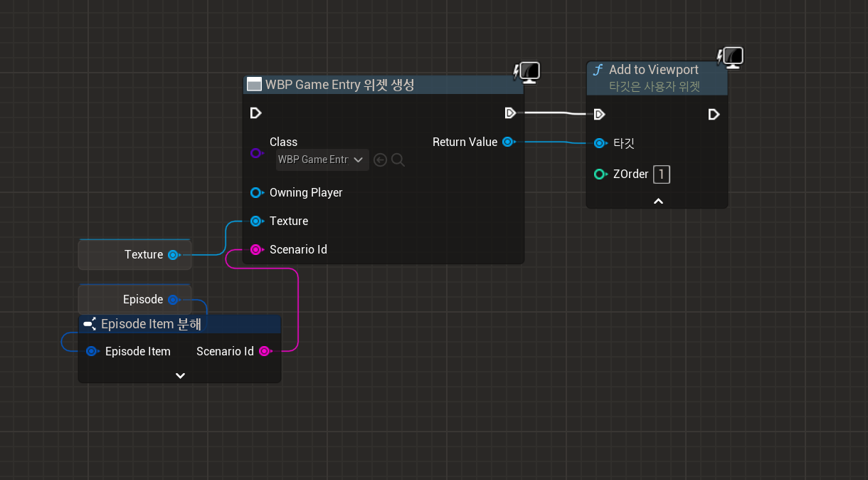The height and width of the screenshot is (480, 868).
Task: Click Add to Viewport's output execution pin
Action: 714,115
